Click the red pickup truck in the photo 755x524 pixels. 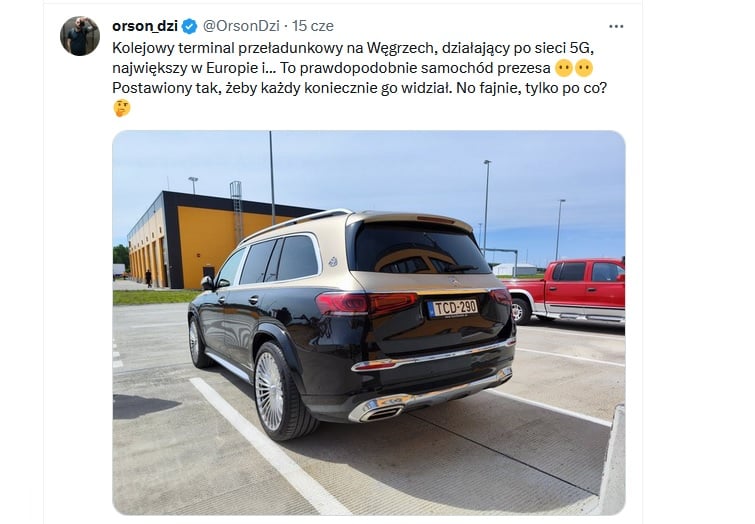(x=567, y=291)
